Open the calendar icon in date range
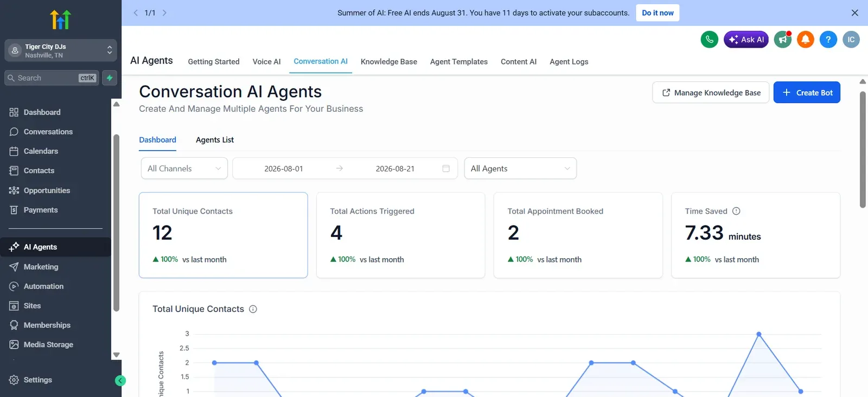Image resolution: width=868 pixels, height=397 pixels. pyautogui.click(x=446, y=169)
